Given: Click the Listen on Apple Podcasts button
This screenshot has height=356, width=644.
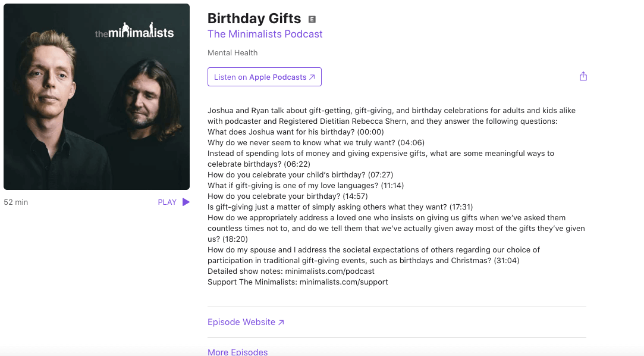Looking at the screenshot, I should click(x=264, y=77).
